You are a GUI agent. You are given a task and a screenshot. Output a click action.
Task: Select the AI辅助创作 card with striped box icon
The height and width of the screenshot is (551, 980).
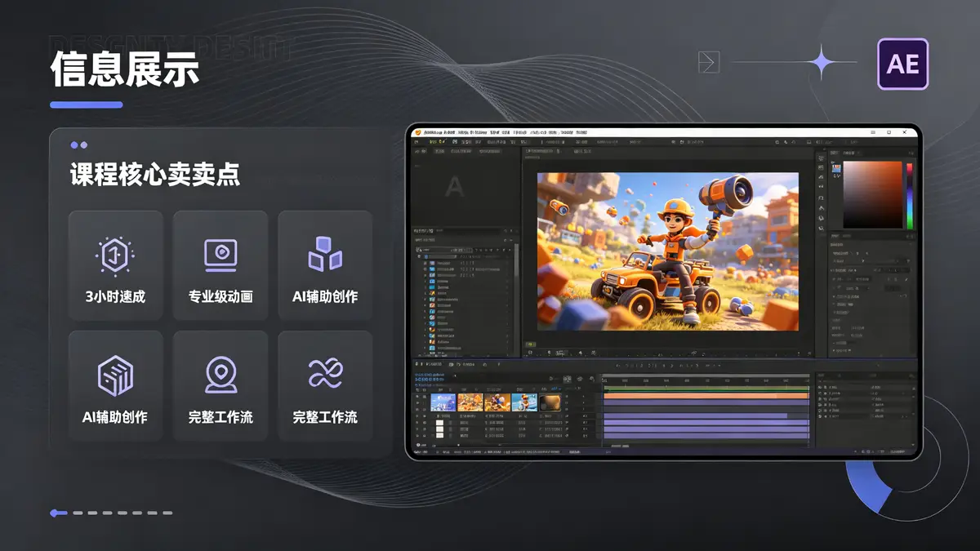point(115,386)
